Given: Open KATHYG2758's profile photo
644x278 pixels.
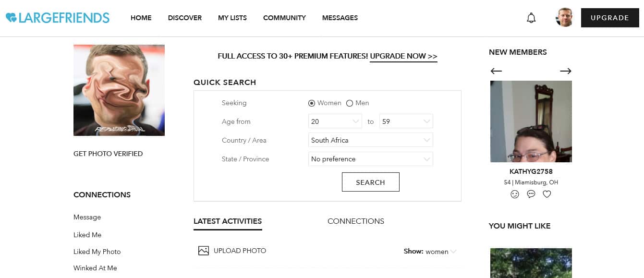Looking at the screenshot, I should pos(531,121).
